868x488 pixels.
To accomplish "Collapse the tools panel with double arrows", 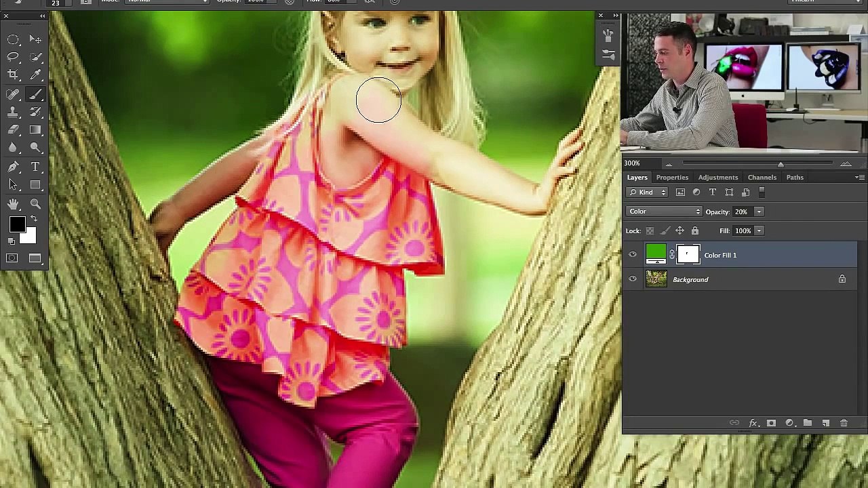I will (43, 16).
